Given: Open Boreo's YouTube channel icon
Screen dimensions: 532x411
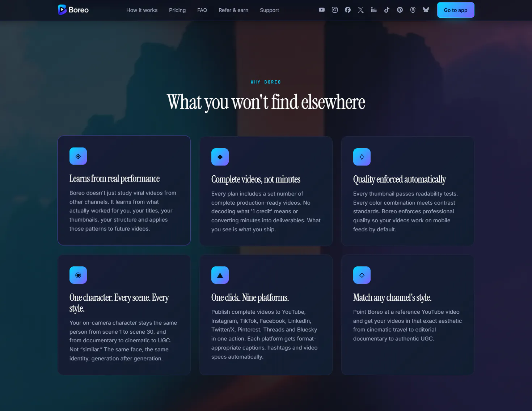Looking at the screenshot, I should click(322, 10).
